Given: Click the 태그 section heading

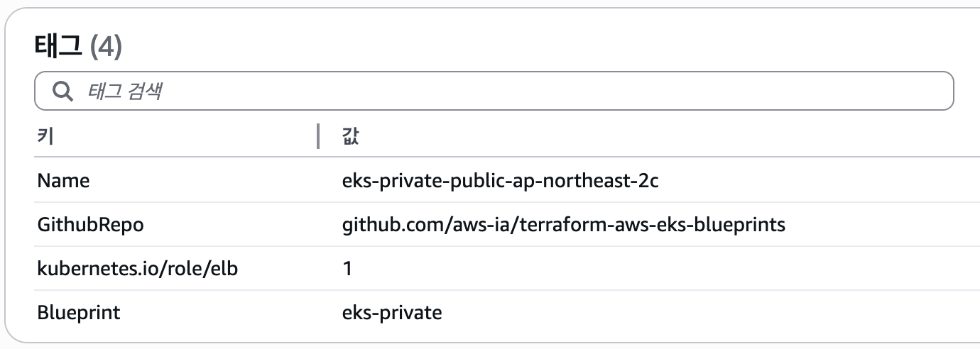Looking at the screenshot, I should [x=58, y=48].
